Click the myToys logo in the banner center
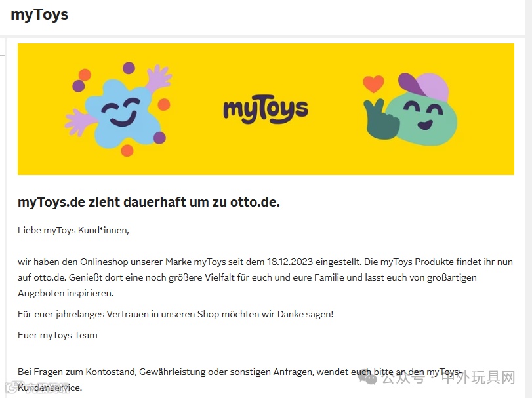This screenshot has height=398, width=532. pos(266,109)
